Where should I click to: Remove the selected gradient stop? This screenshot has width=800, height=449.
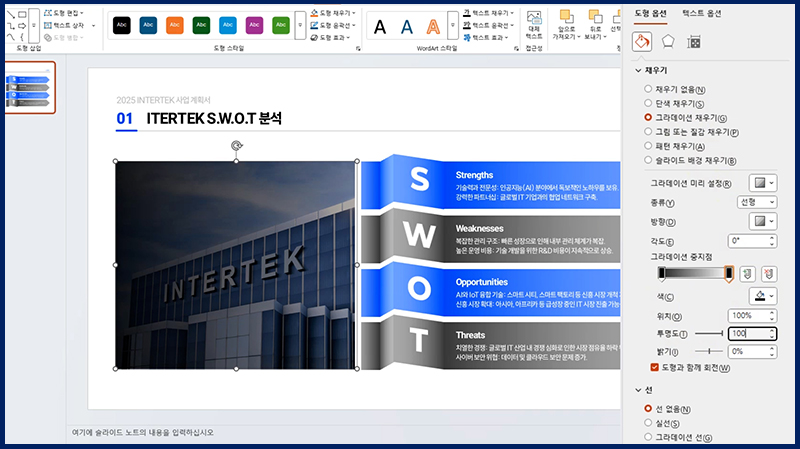769,274
